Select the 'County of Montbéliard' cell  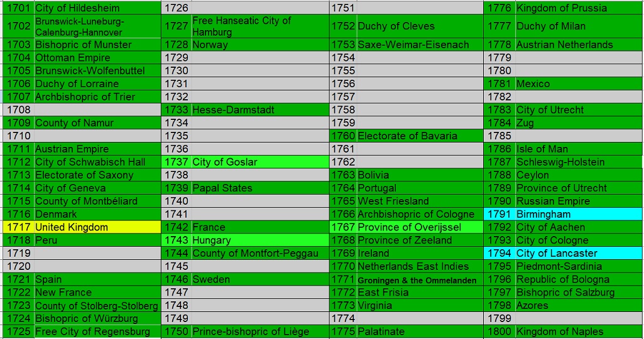tap(97, 201)
